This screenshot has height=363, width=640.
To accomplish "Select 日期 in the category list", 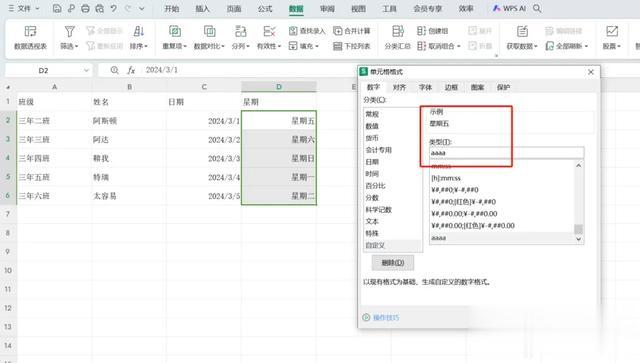I will click(393, 162).
